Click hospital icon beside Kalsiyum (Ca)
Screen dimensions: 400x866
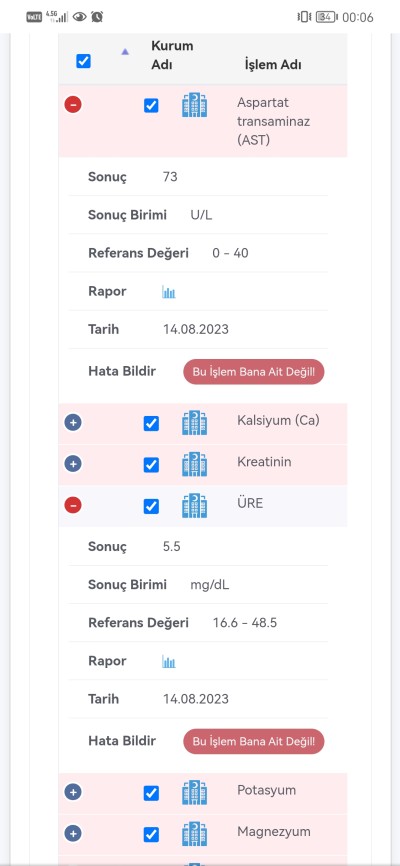tap(194, 423)
